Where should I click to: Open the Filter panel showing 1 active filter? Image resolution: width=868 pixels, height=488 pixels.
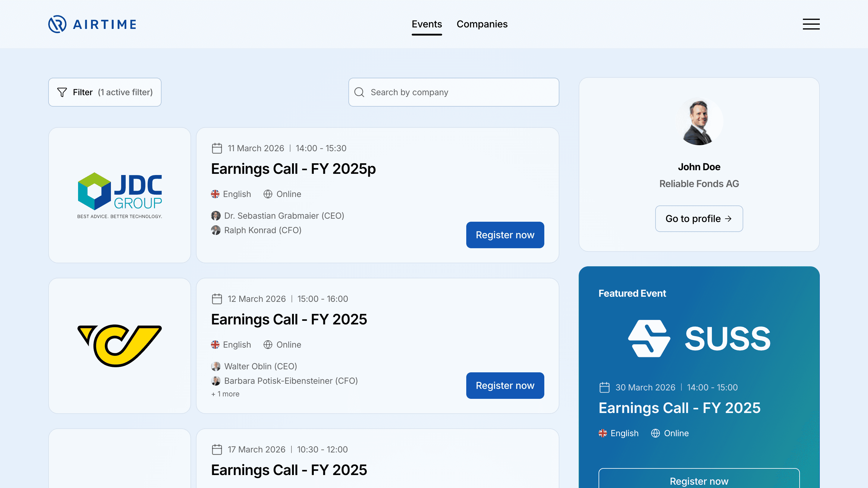[105, 92]
